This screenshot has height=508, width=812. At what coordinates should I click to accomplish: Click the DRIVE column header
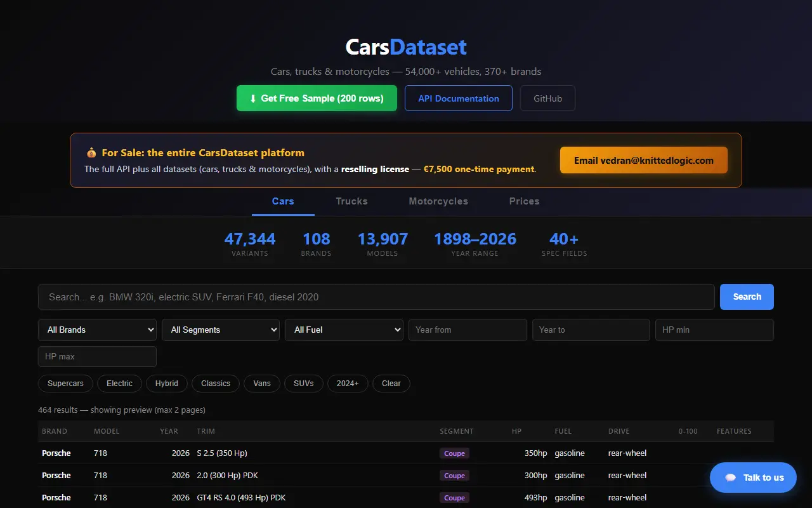pyautogui.click(x=619, y=431)
